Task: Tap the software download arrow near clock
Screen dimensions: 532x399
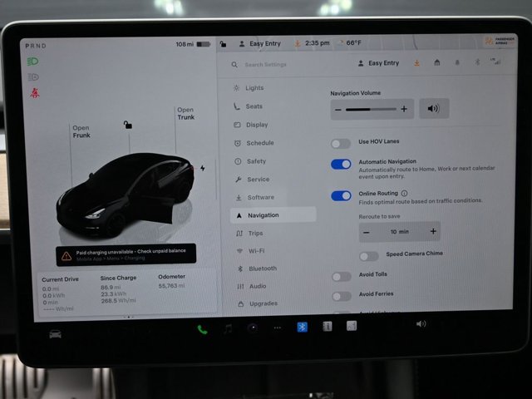Action: (298, 43)
